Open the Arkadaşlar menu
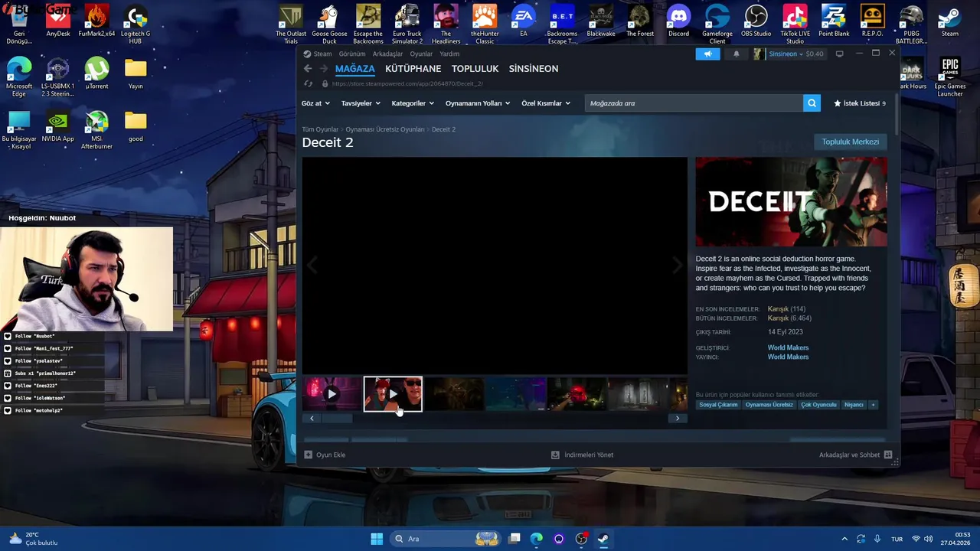Image resolution: width=980 pixels, height=551 pixels. tap(387, 54)
